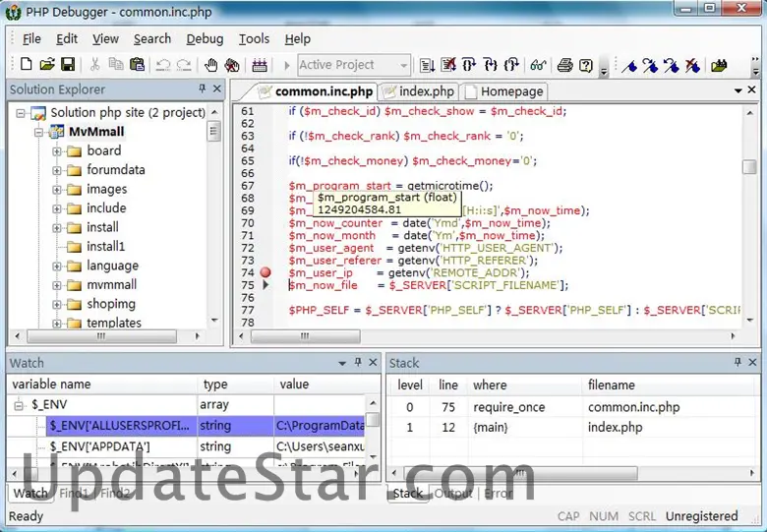This screenshot has height=532, width=767.
Task: Pin the Watch panel
Action: (x=358, y=362)
